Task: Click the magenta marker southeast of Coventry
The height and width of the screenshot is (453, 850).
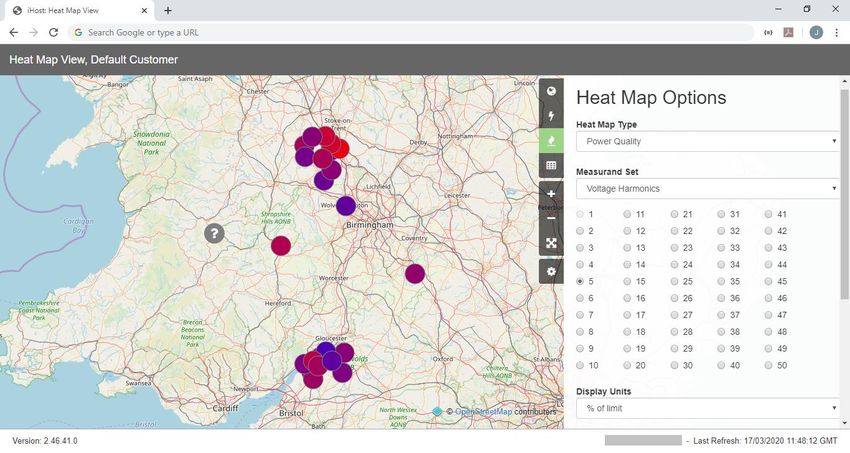Action: point(415,274)
